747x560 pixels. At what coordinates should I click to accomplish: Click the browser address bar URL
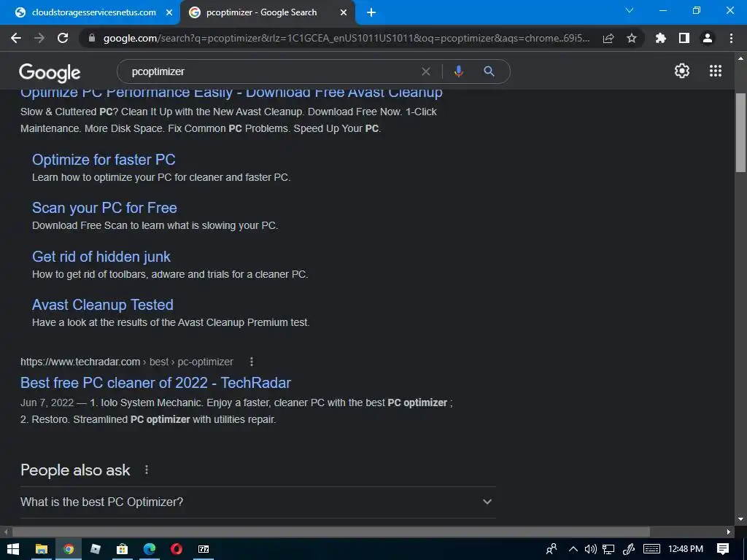tap(347, 38)
